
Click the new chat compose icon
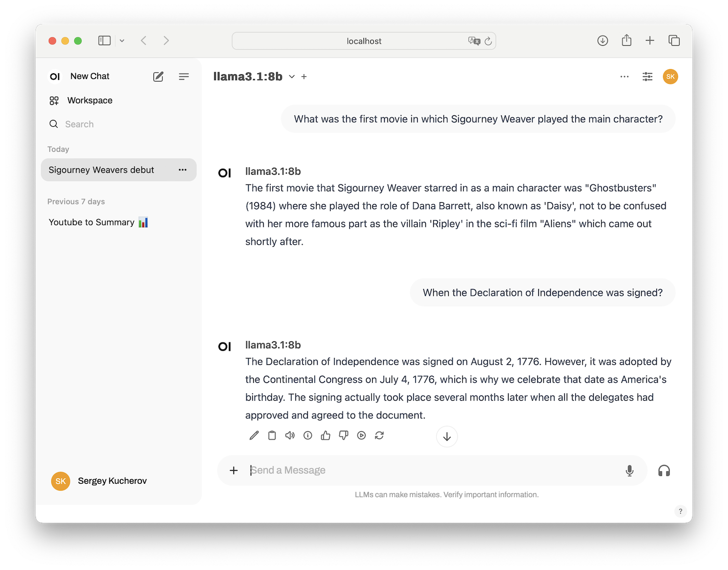(x=158, y=77)
